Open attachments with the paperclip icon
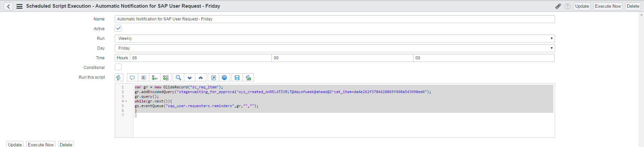This screenshot has width=644, height=147. (558, 6)
